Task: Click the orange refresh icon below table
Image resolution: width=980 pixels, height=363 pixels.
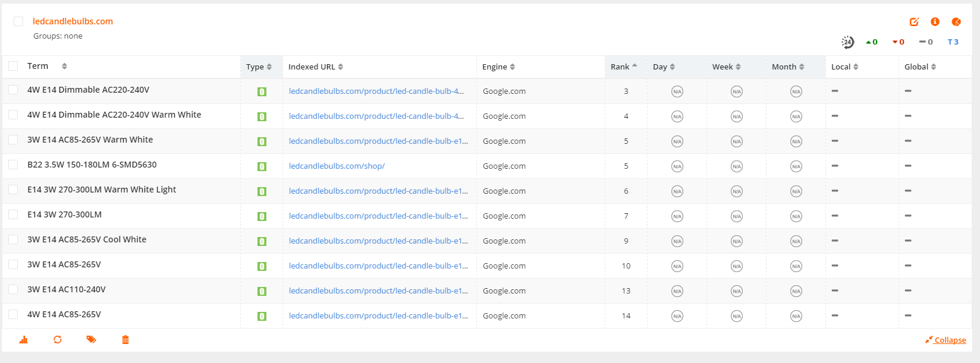Action: tap(58, 340)
